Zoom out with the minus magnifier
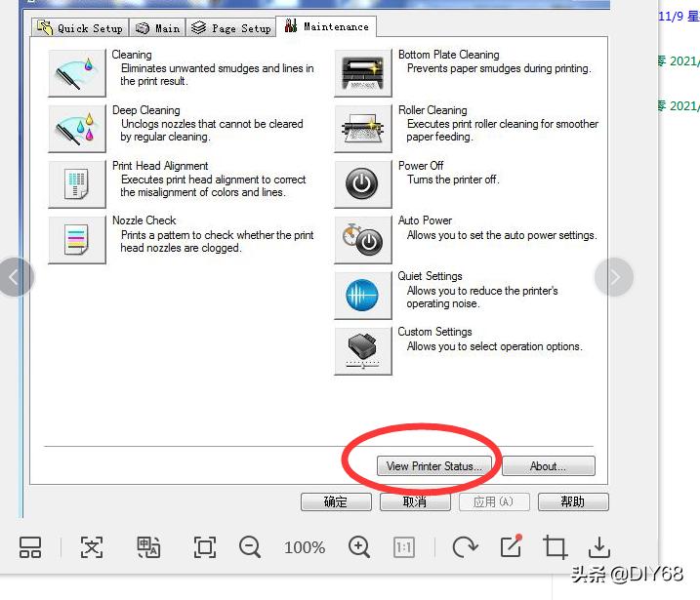Viewport: 700px width, 600px height. tap(250, 547)
